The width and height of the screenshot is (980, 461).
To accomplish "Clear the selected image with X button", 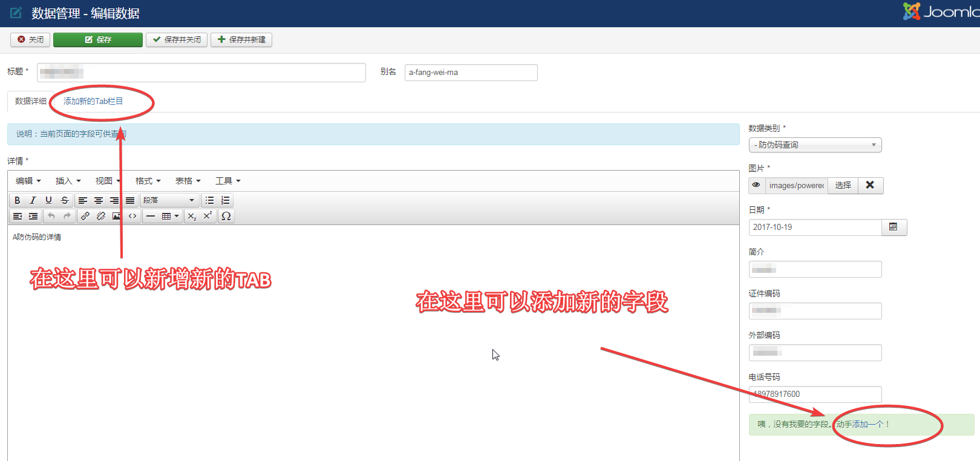I will point(870,185).
